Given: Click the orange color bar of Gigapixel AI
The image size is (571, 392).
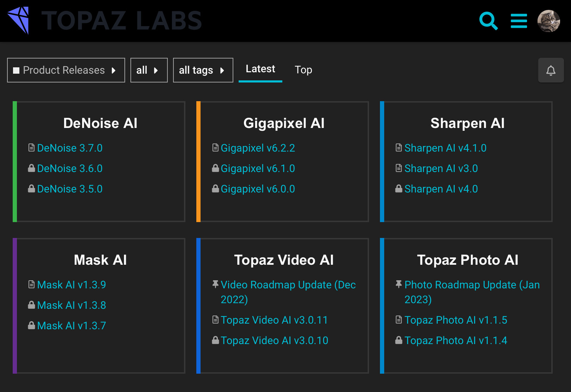Looking at the screenshot, I should coord(198,161).
